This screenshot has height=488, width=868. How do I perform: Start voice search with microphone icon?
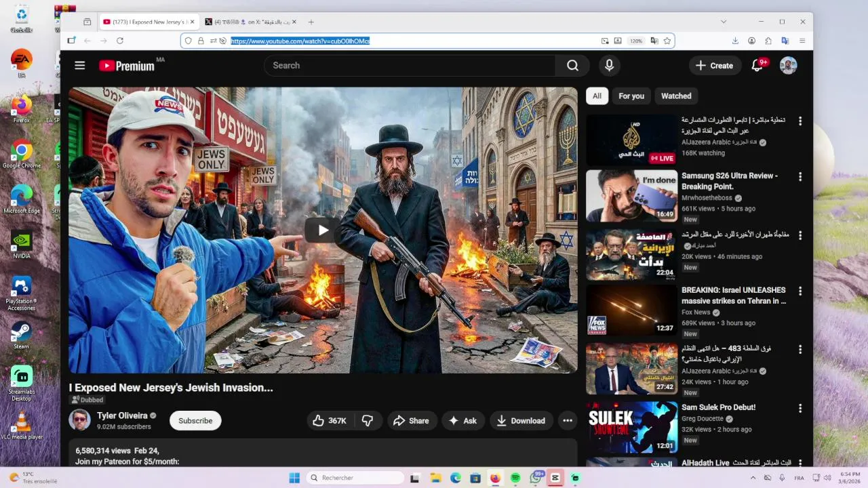point(609,66)
